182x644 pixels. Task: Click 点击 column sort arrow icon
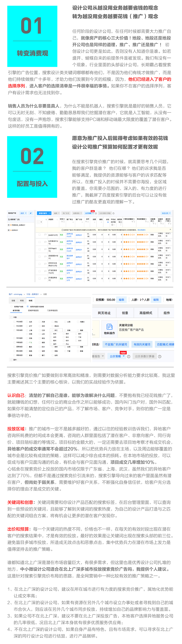(x=108, y=222)
